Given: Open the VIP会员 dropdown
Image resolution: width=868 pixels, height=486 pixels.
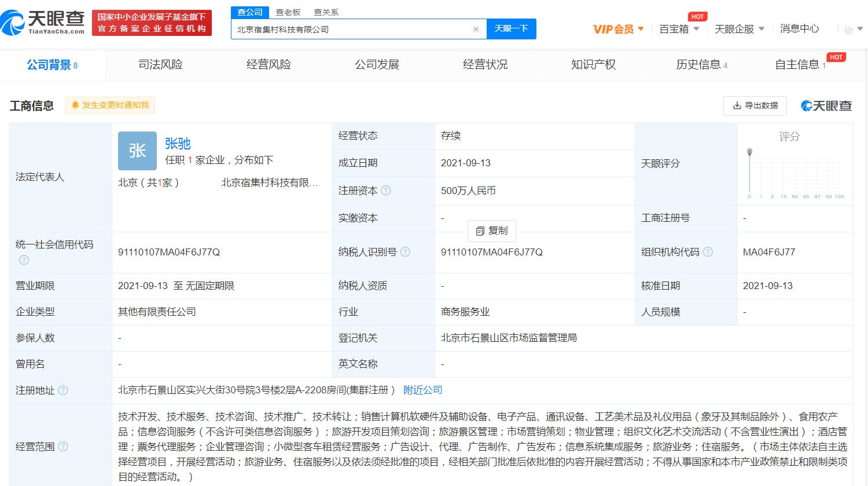Looking at the screenshot, I should click(x=619, y=29).
